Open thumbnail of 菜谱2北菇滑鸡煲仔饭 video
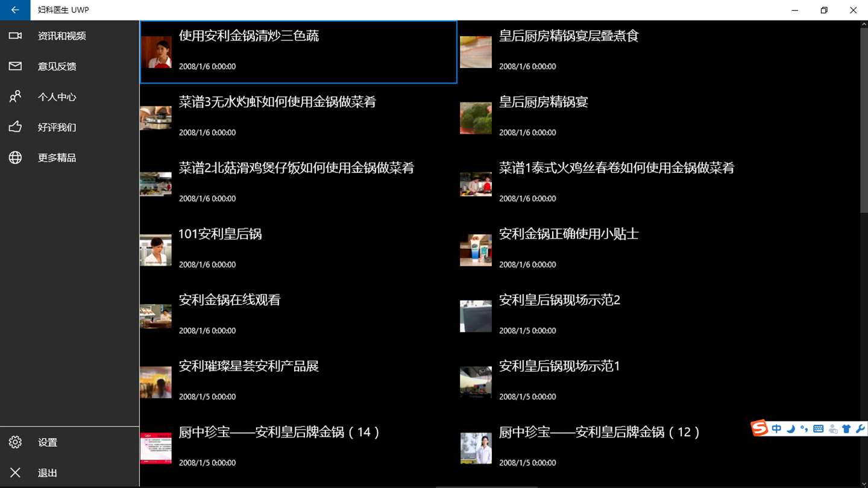868x488 pixels. [156, 184]
